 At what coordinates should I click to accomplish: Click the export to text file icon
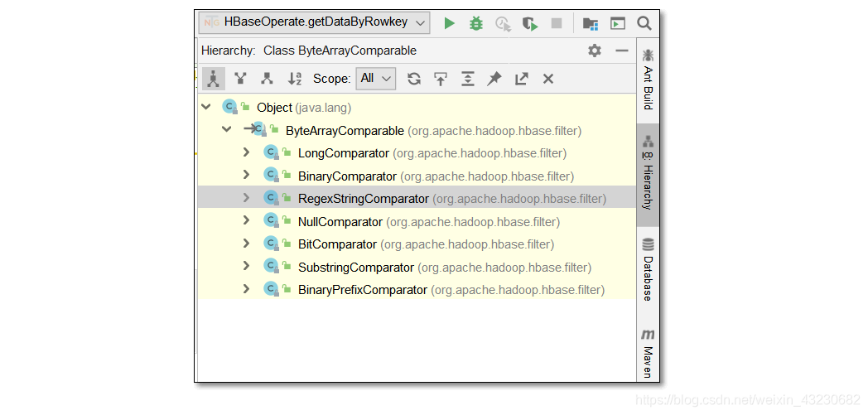pos(522,79)
